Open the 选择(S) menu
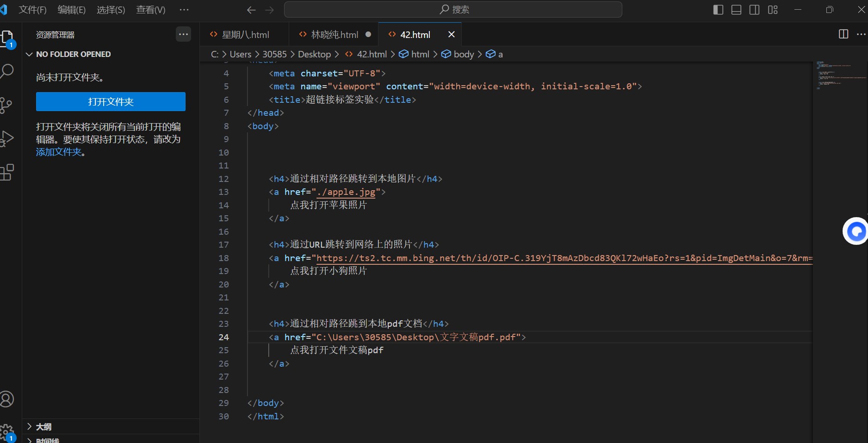Viewport: 868px width, 443px height. pyautogui.click(x=111, y=10)
